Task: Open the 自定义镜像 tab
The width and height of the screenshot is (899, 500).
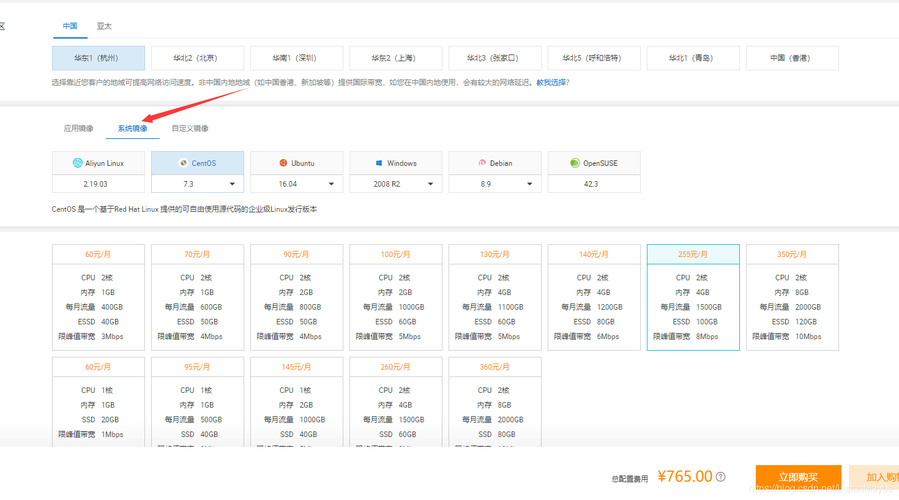Action: (x=190, y=128)
